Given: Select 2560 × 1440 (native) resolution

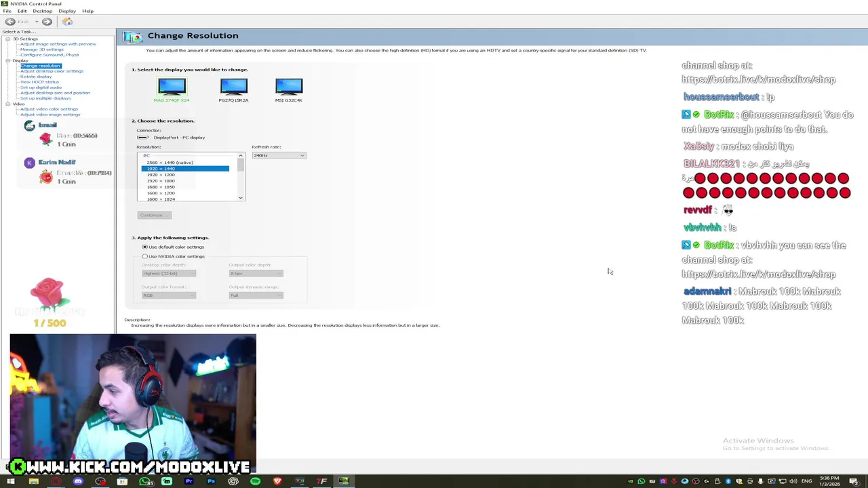Looking at the screenshot, I should pos(170,163).
